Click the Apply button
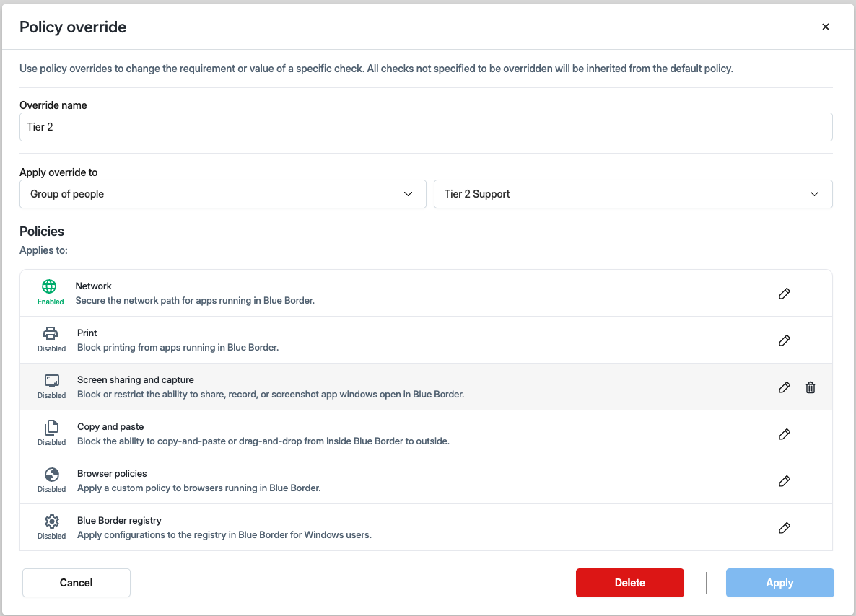The height and width of the screenshot is (616, 856). tap(779, 583)
